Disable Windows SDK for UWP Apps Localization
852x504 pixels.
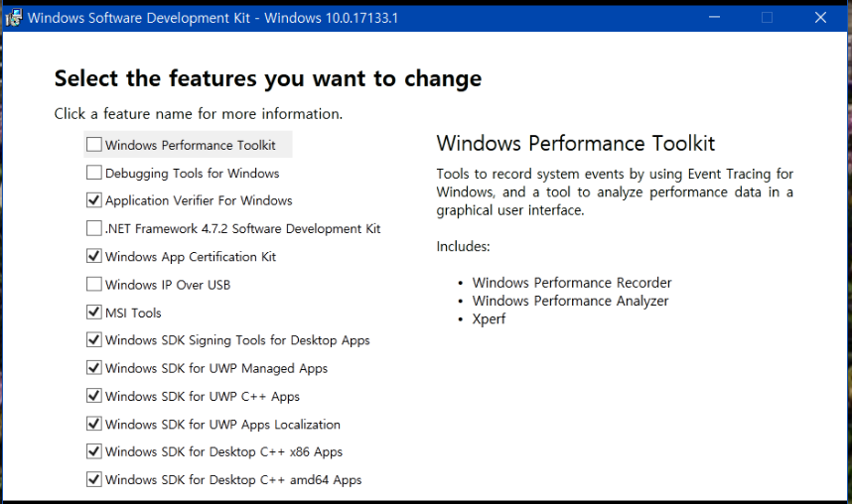[94, 424]
